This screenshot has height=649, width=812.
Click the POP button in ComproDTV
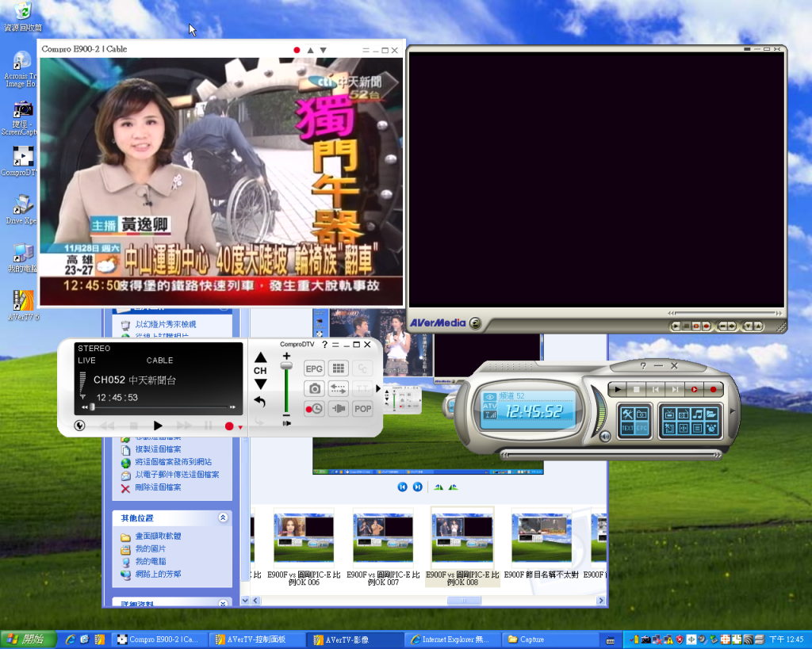click(x=362, y=409)
